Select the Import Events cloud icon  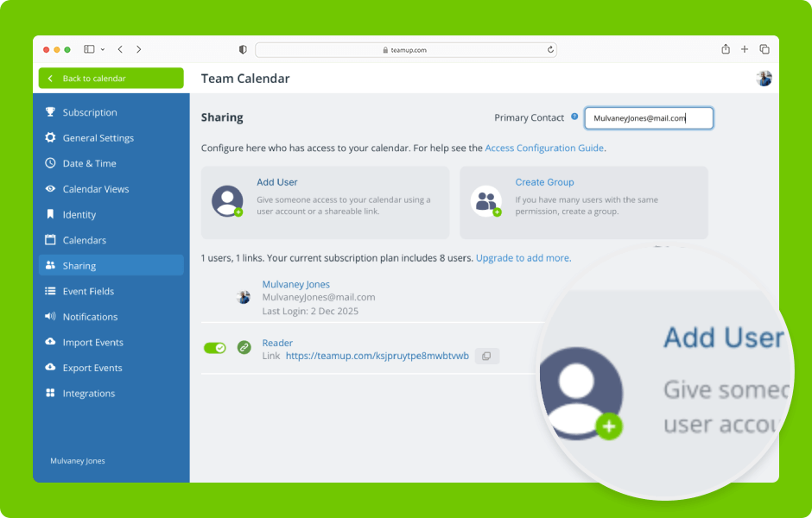coord(51,342)
